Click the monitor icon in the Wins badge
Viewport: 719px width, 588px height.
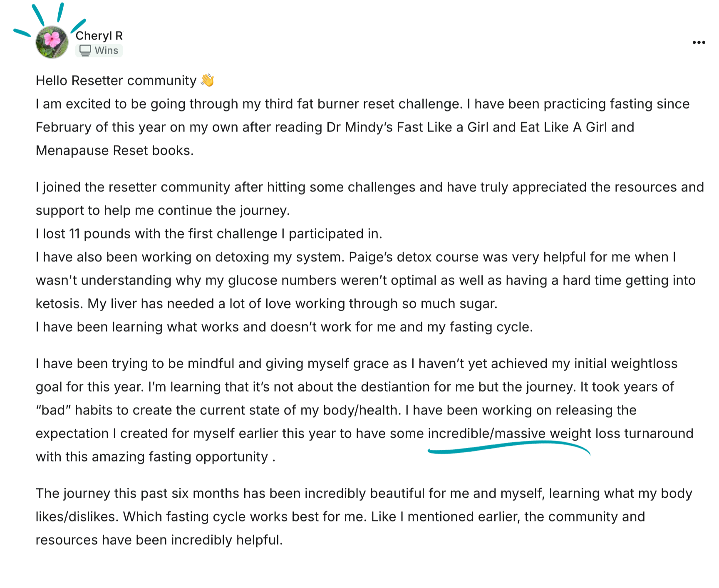pyautogui.click(x=85, y=50)
